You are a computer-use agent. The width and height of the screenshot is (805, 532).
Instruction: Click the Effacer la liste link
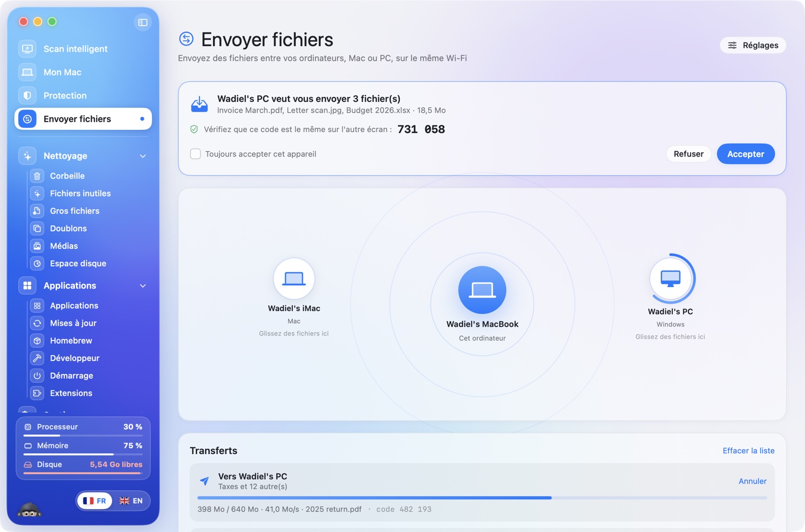(x=748, y=450)
